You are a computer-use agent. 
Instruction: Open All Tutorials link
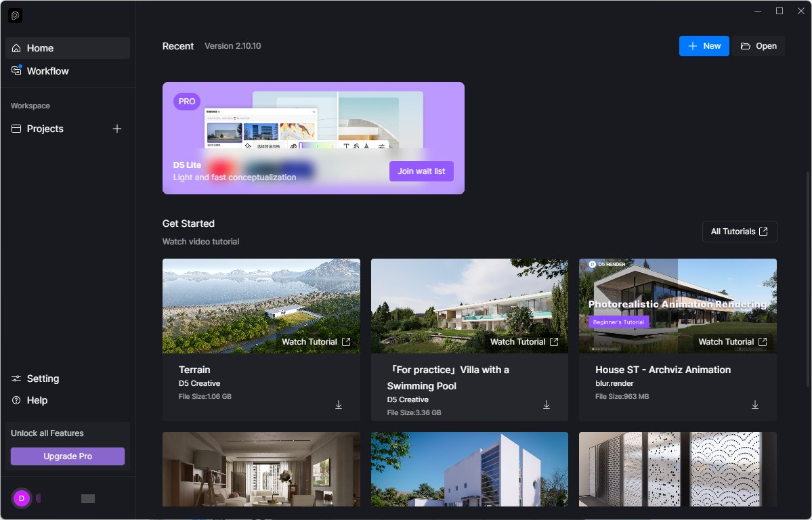click(740, 232)
